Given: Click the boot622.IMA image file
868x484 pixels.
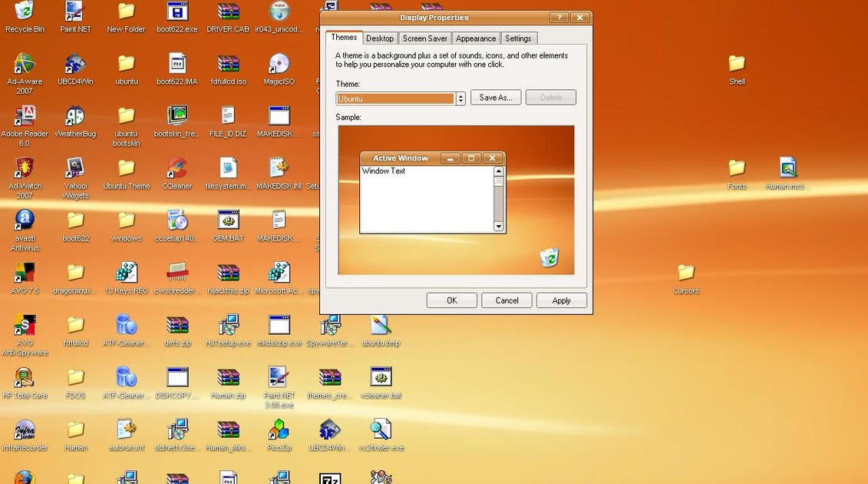Looking at the screenshot, I should click(177, 63).
